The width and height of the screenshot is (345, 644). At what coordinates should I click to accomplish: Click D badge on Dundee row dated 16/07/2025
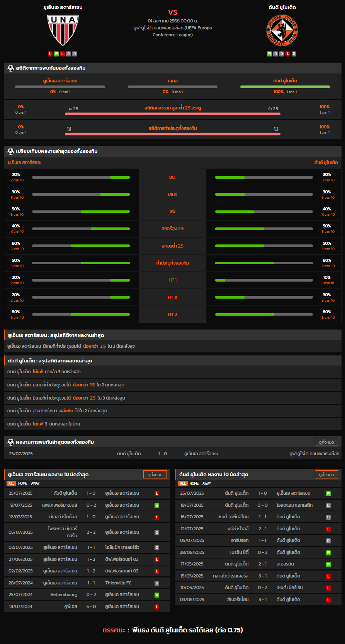[x=328, y=517]
